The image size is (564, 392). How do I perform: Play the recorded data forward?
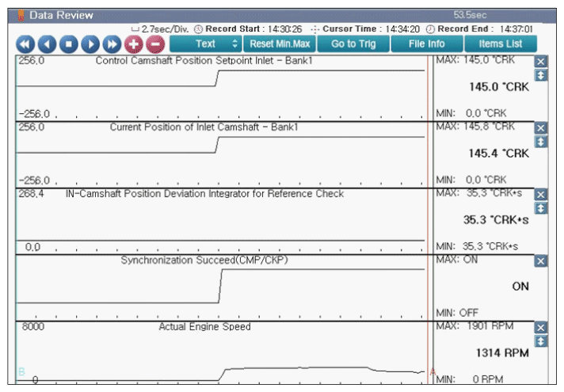pyautogui.click(x=90, y=44)
